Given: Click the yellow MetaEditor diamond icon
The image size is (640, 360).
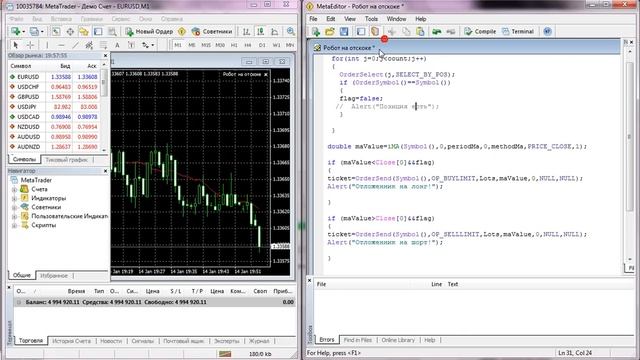Looking at the screenshot, I should point(182,31).
